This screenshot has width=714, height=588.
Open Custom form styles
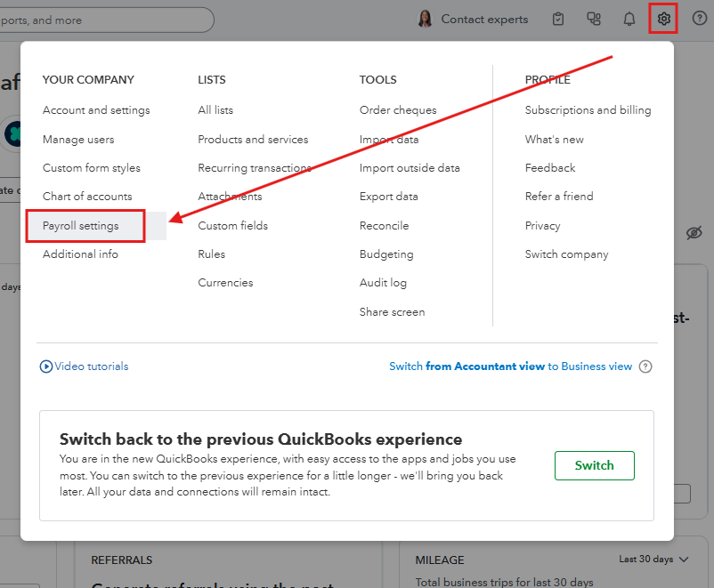click(92, 168)
